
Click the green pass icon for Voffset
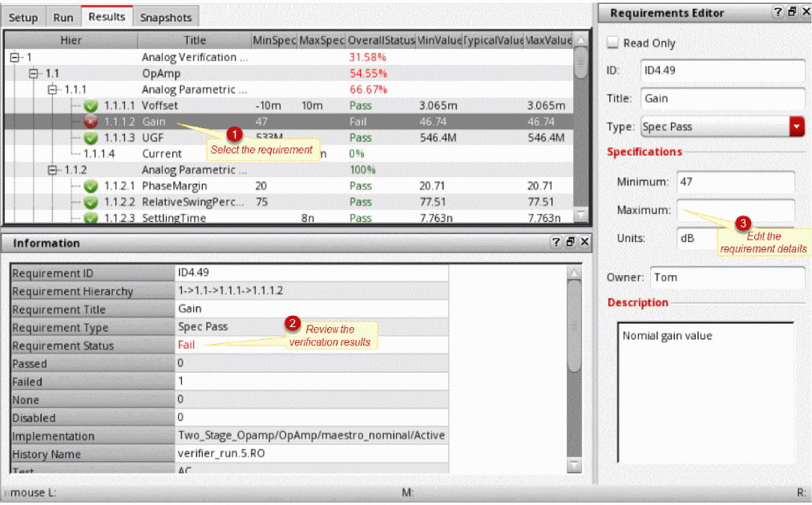91,106
